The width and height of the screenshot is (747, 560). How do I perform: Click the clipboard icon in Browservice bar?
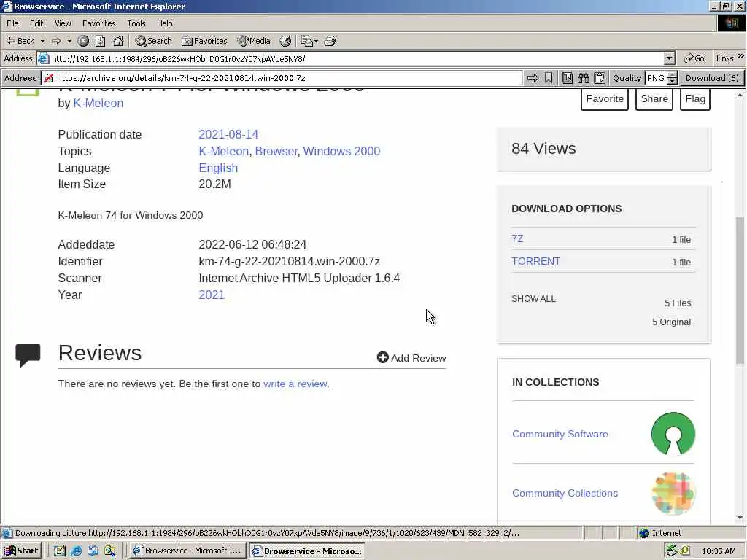(600, 78)
